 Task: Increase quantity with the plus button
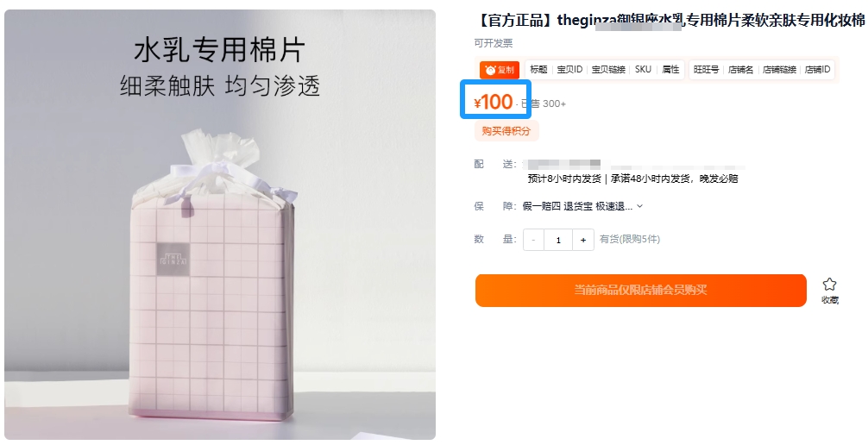tap(583, 240)
